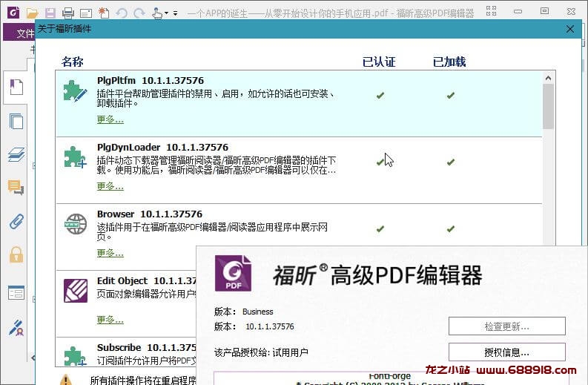Save document with the floppy disk icon
Viewport: 588px width, 385px height.
(x=50, y=13)
